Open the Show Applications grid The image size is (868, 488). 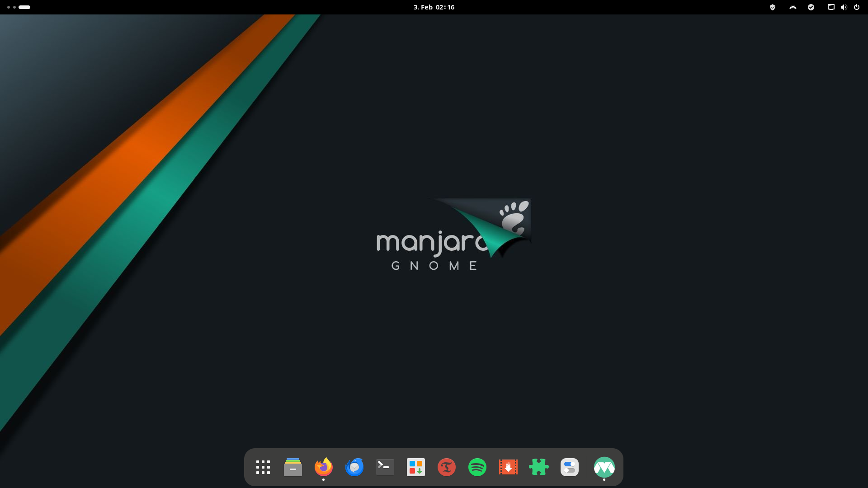tap(263, 467)
